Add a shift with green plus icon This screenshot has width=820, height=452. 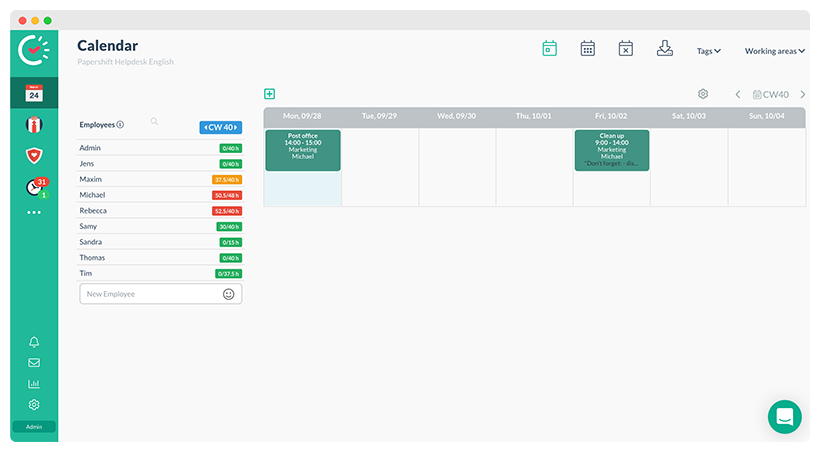tap(269, 94)
